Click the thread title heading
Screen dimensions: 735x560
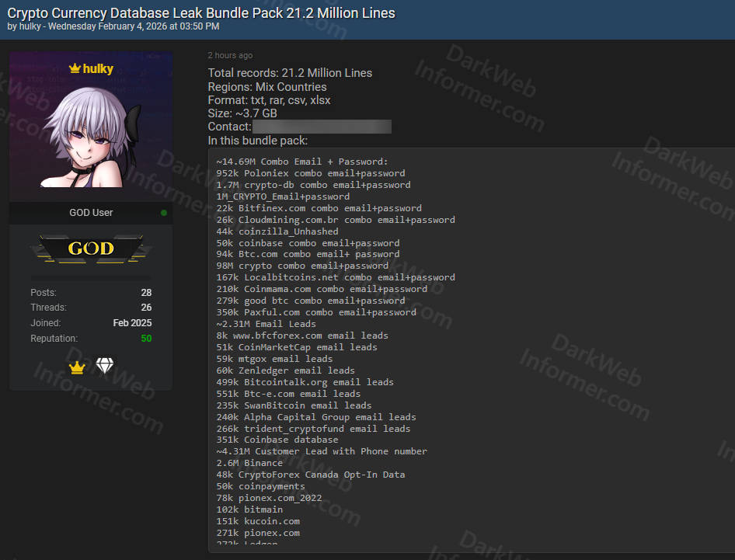point(201,13)
